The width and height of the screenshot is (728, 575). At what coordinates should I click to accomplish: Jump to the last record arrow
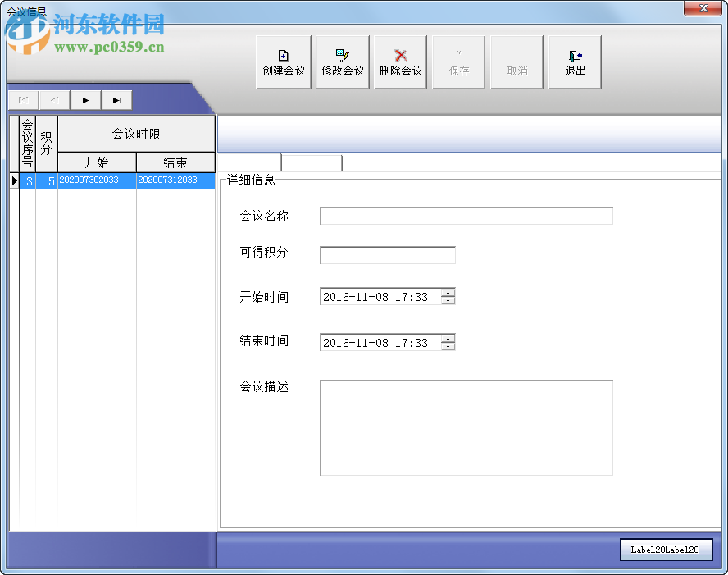116,100
